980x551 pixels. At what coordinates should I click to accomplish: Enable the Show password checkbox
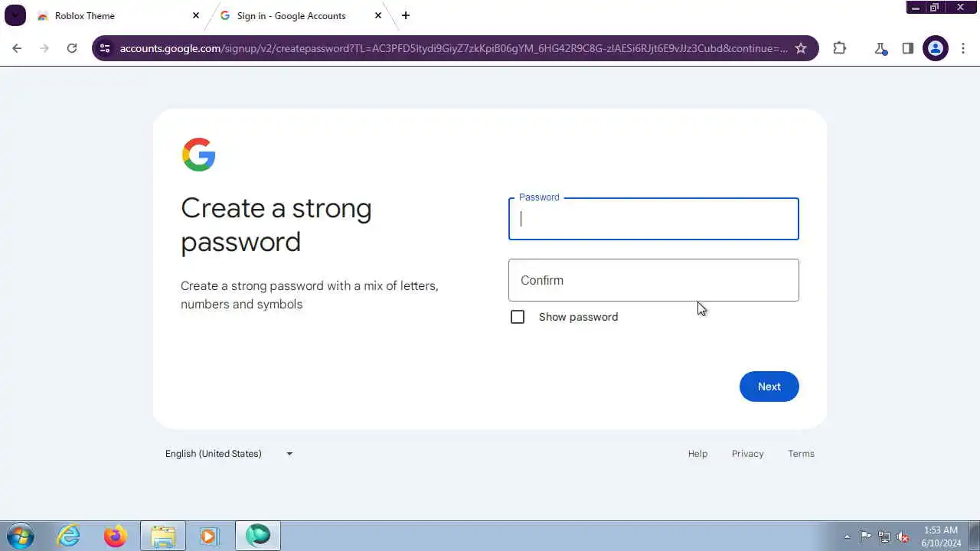tap(518, 317)
